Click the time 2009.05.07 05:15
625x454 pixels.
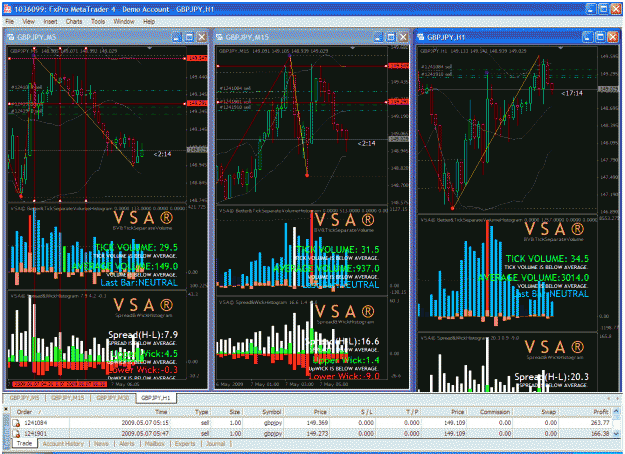coord(145,423)
